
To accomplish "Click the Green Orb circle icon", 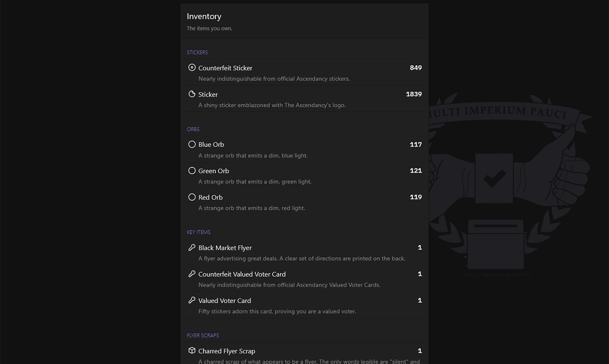I will tap(192, 171).
